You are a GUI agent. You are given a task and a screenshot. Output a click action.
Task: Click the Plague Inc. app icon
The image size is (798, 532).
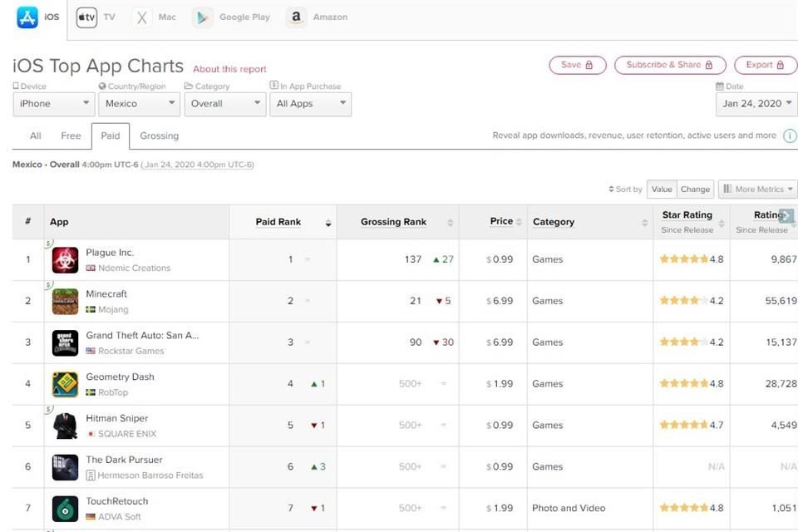coord(65,260)
